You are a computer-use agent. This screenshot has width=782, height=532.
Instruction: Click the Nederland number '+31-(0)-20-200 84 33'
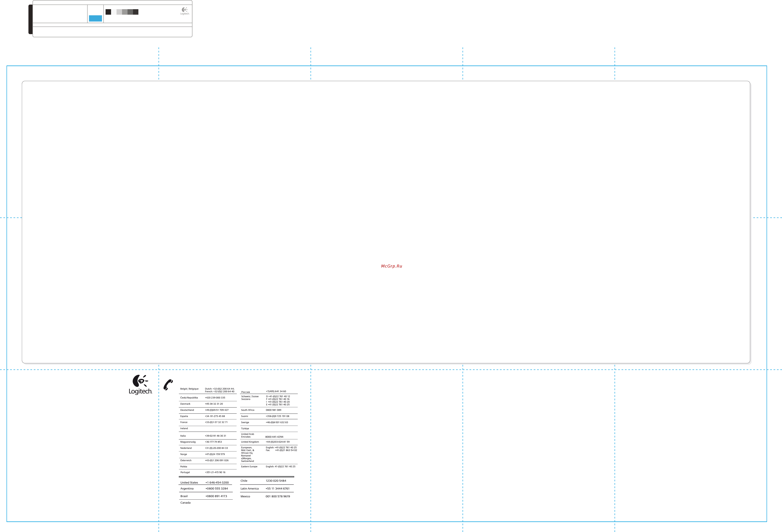pos(216,448)
